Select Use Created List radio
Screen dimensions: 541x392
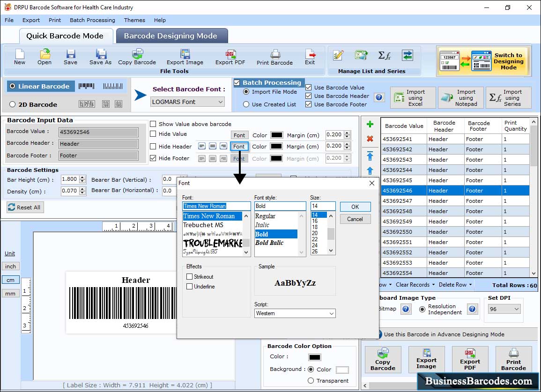(x=246, y=104)
